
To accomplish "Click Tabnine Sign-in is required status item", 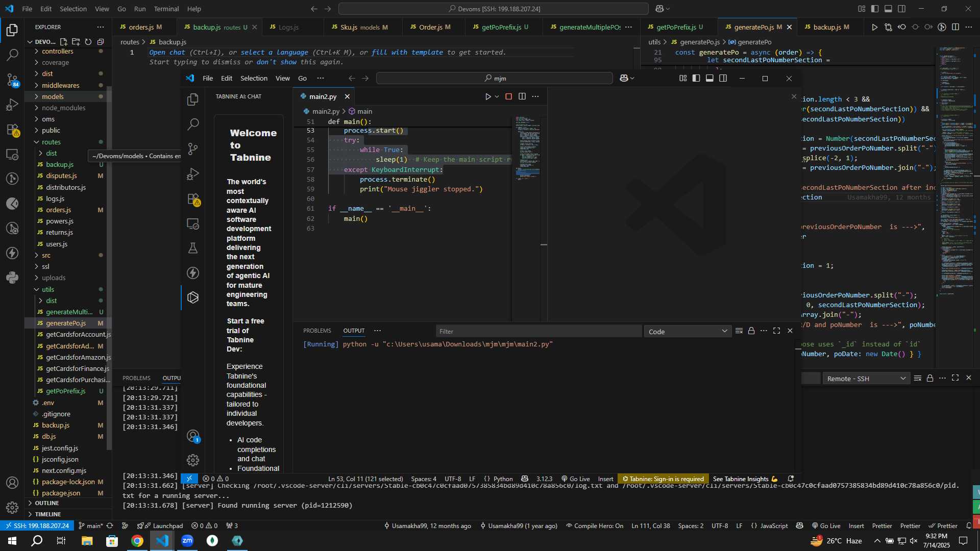I will click(663, 479).
